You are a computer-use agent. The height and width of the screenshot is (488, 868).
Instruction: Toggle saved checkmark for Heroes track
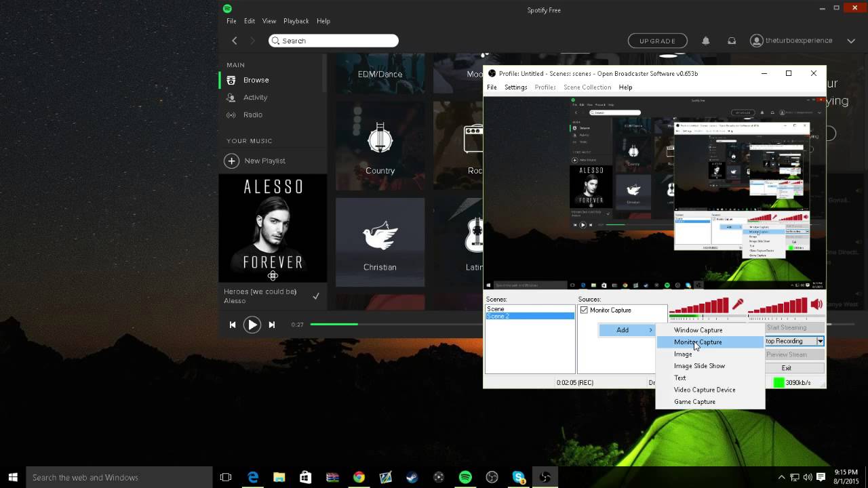[x=316, y=296]
